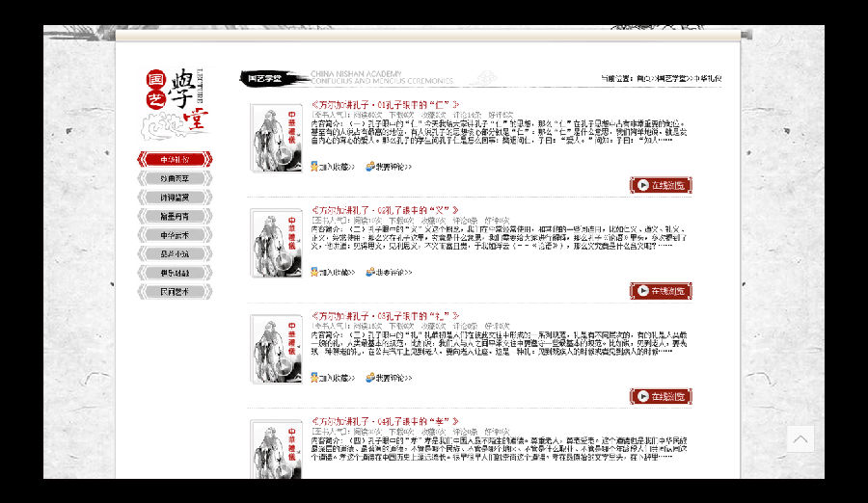This screenshot has width=868, height=503.
Task: Click 加入收藏>> under lecture 02
Action: pos(338,273)
